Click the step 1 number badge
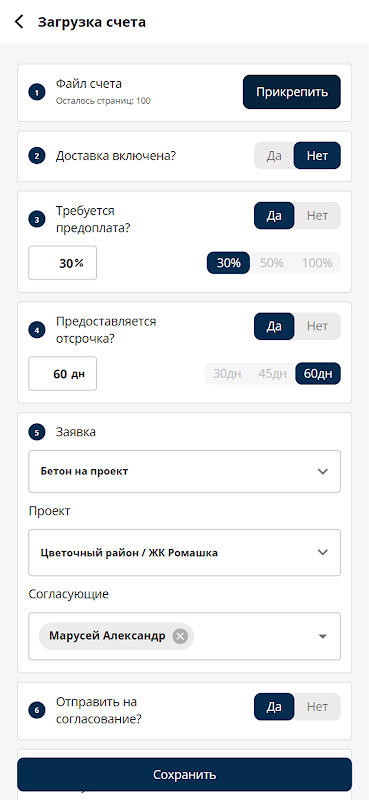This screenshot has height=800, width=369. (37, 93)
